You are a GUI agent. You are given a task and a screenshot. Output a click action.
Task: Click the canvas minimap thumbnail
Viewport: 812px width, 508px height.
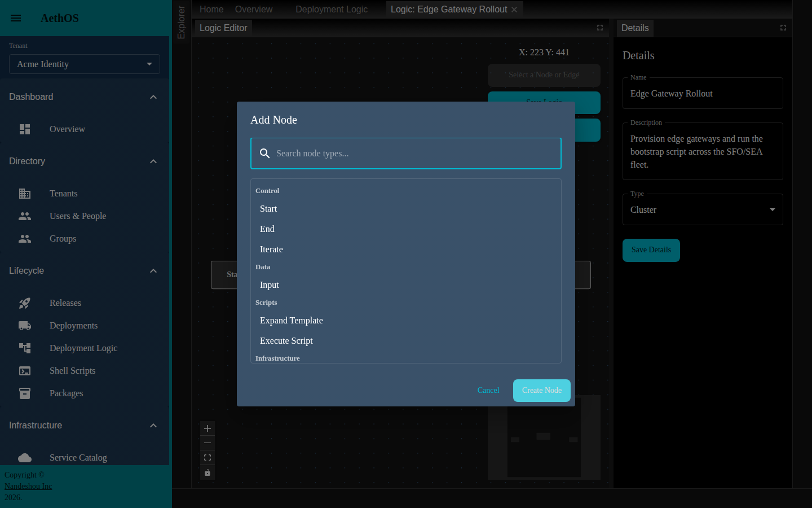click(544, 437)
